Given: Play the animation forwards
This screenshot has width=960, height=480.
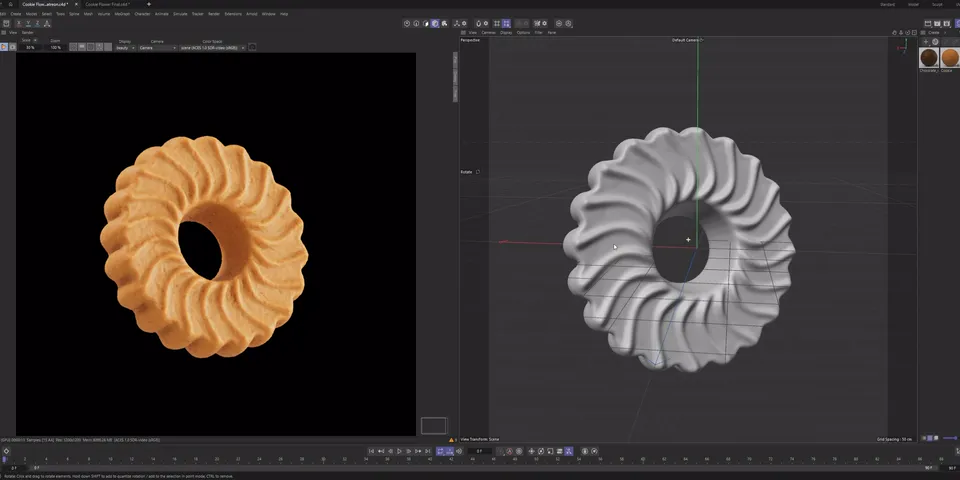Looking at the screenshot, I should (399, 451).
